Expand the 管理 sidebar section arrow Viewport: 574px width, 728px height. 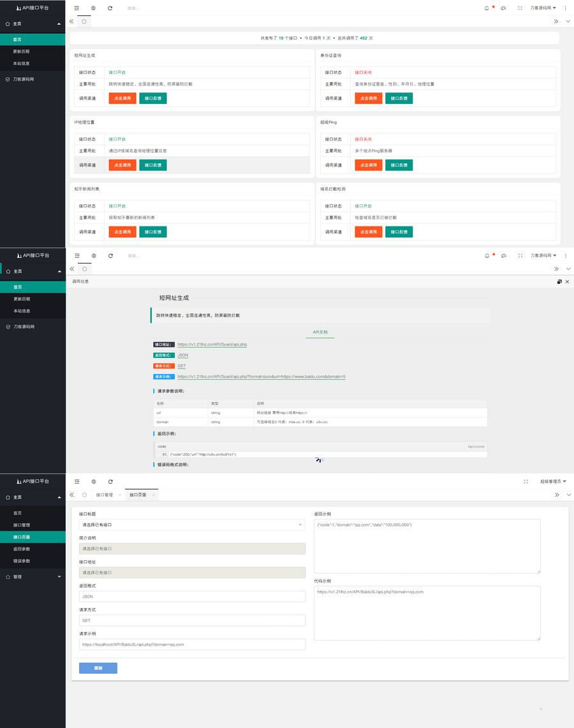tap(59, 577)
